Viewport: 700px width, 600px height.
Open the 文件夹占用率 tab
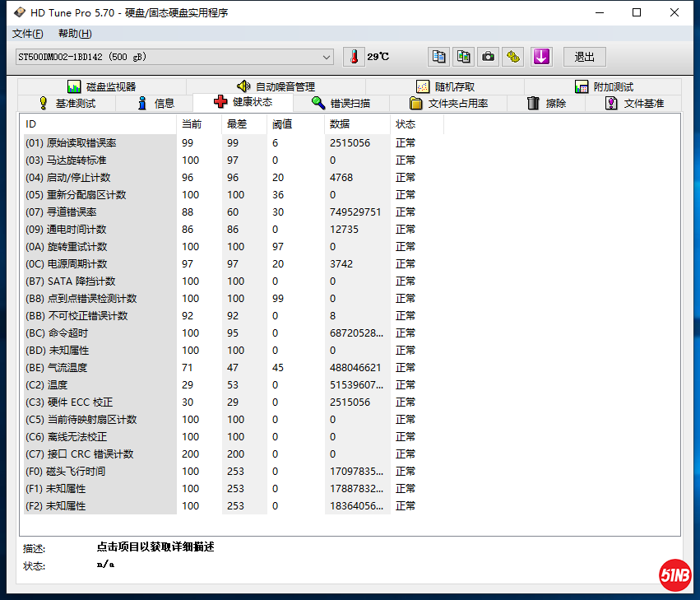pyautogui.click(x=448, y=103)
